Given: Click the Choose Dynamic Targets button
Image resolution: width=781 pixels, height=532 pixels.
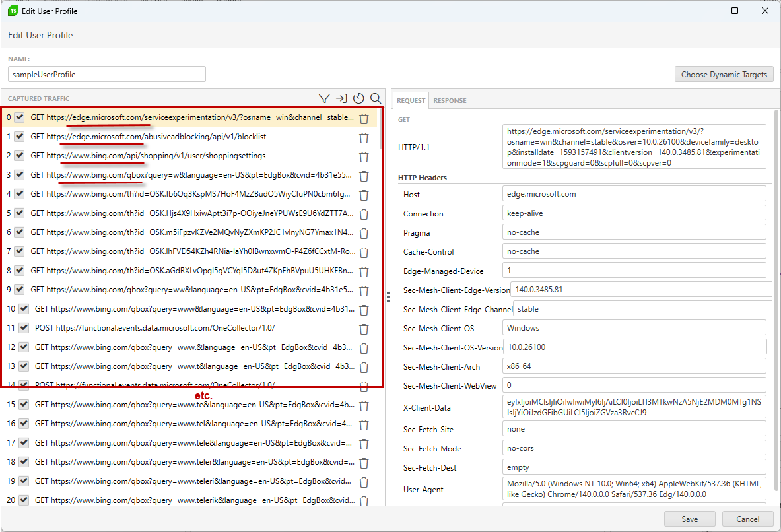Looking at the screenshot, I should tap(724, 74).
